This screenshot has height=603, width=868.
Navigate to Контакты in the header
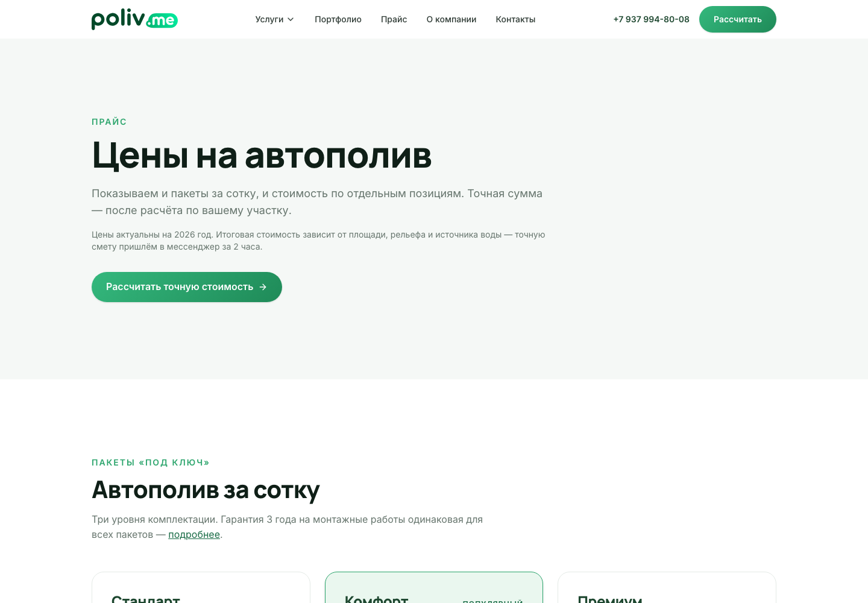click(515, 19)
